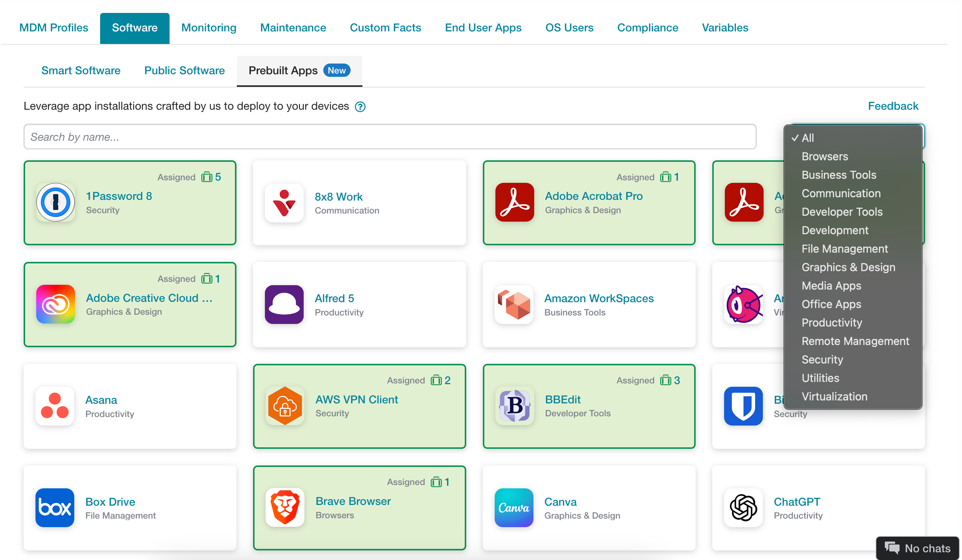Select Productivity in the category dropdown
Screen dimensions: 962x560
coord(853,322)
